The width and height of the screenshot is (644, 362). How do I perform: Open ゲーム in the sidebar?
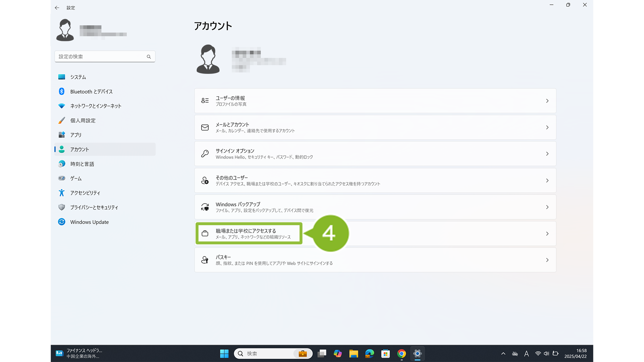(x=105, y=178)
